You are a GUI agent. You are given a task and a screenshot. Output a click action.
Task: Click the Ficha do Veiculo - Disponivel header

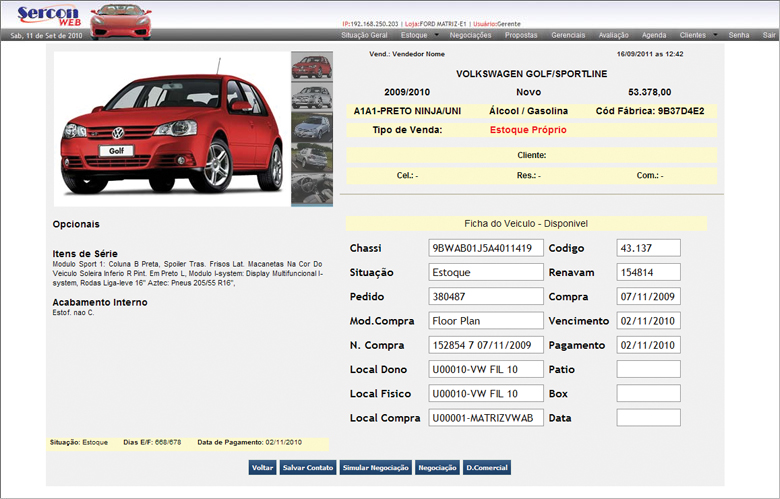pos(526,224)
